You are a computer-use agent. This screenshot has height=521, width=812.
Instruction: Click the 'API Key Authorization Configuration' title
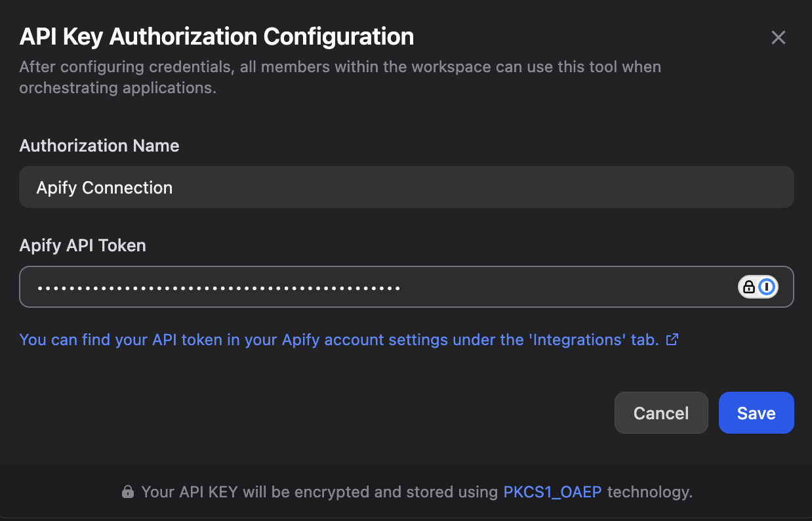(x=216, y=36)
